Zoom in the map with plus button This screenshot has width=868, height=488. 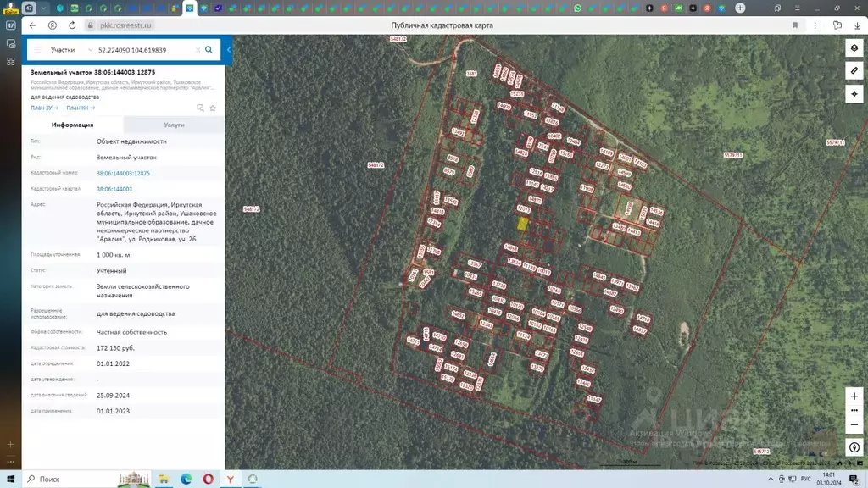coord(854,396)
